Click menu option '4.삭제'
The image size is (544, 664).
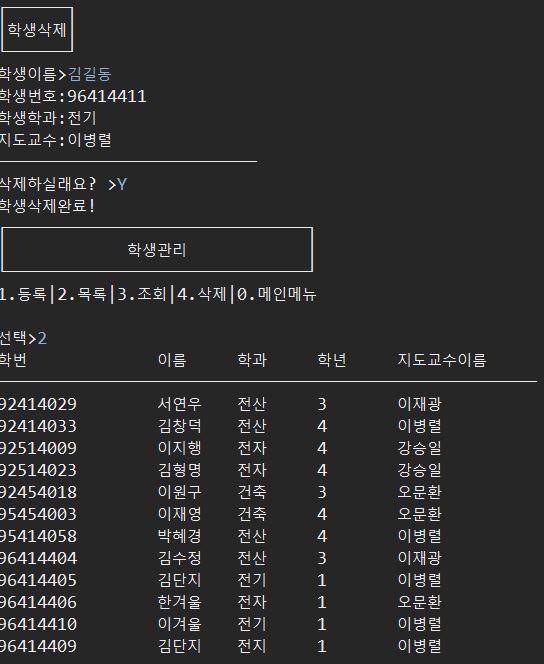tap(202, 294)
